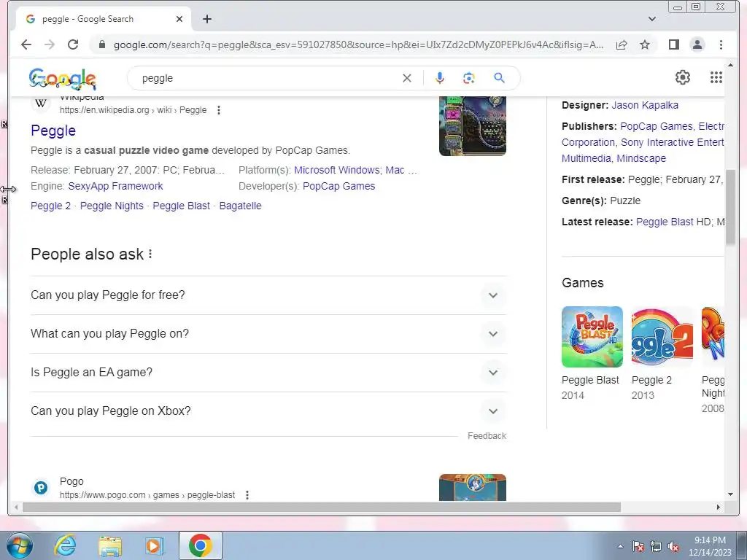The width and height of the screenshot is (747, 560).
Task: Search by image with Google Lens
Action: tap(469, 78)
